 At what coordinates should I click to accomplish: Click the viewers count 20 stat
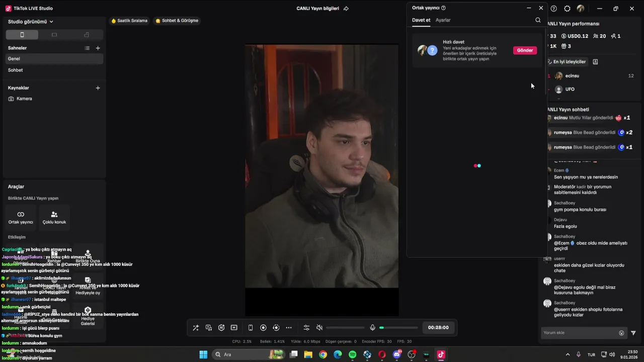pos(600,36)
